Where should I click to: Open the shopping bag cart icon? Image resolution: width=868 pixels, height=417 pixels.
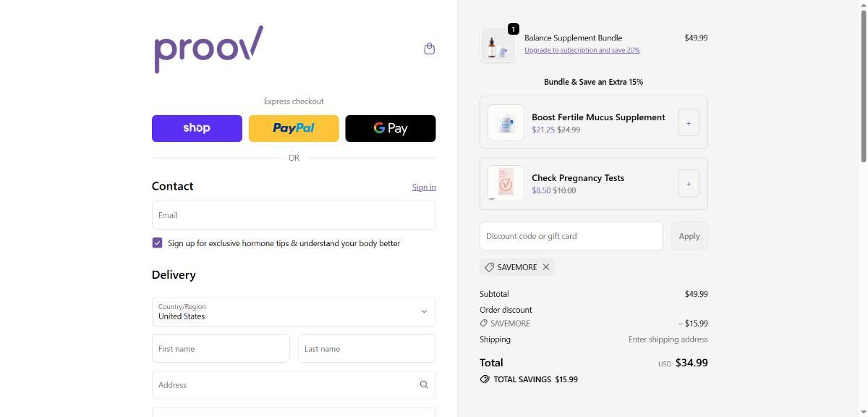429,49
